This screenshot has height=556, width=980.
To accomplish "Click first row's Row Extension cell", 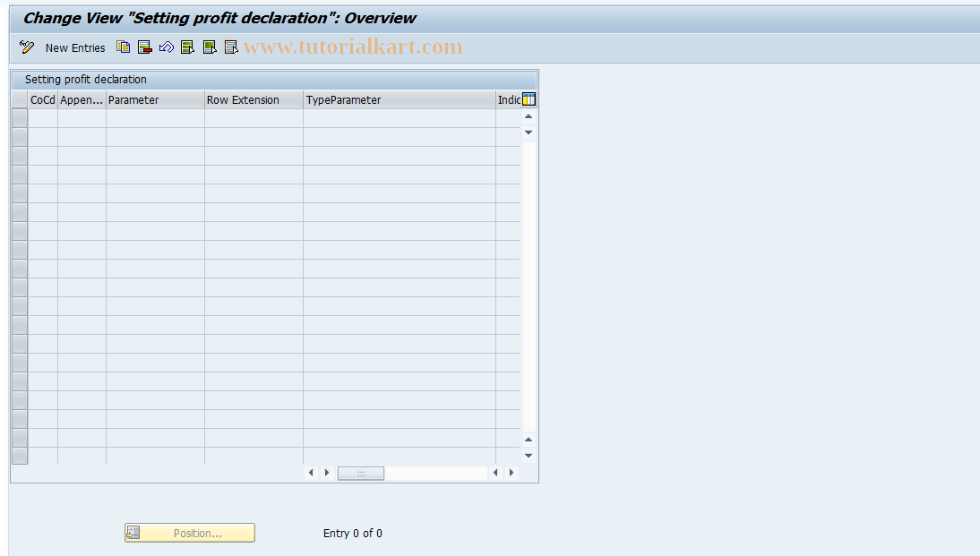I will tap(254, 119).
